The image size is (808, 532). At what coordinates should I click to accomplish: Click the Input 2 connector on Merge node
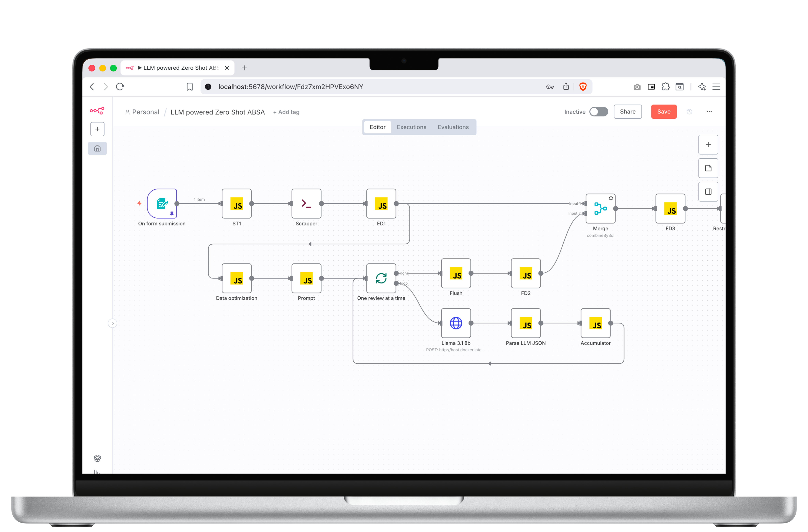[x=585, y=213]
